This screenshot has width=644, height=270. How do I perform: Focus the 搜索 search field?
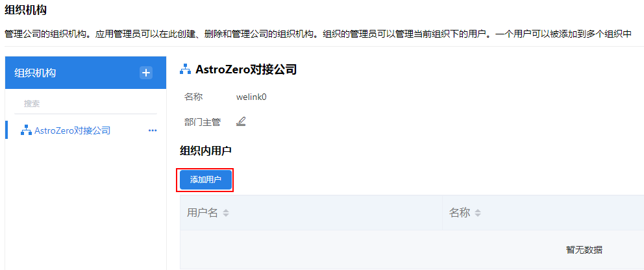(86, 104)
